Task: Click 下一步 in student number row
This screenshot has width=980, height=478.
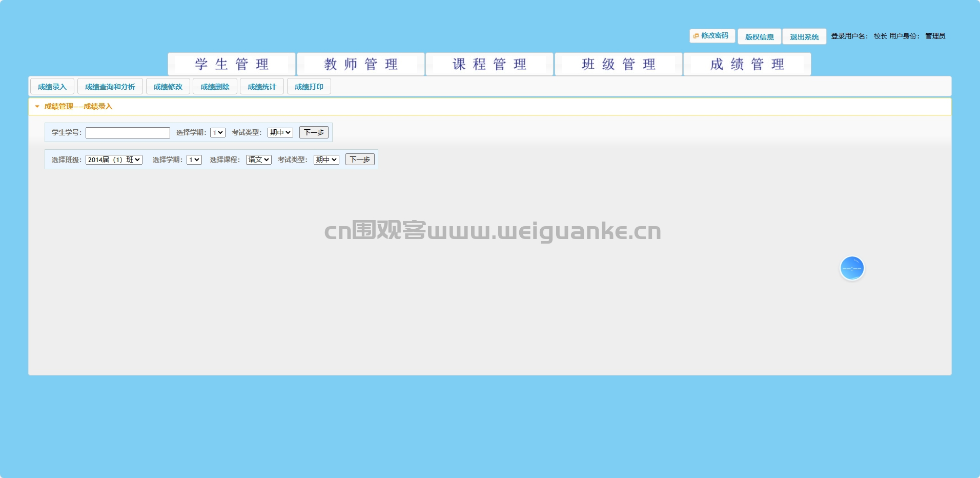Action: point(314,132)
